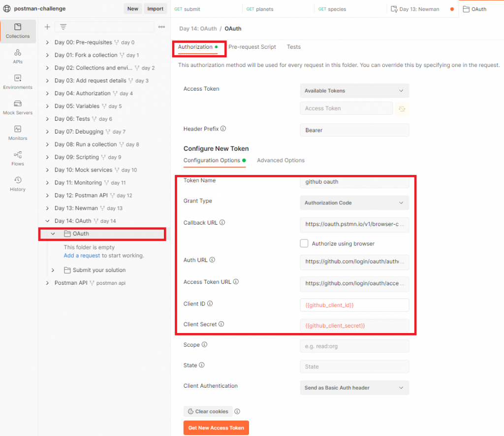The width and height of the screenshot is (504, 436).
Task: Collapse Day 14: OAuth collection
Action: [47, 221]
